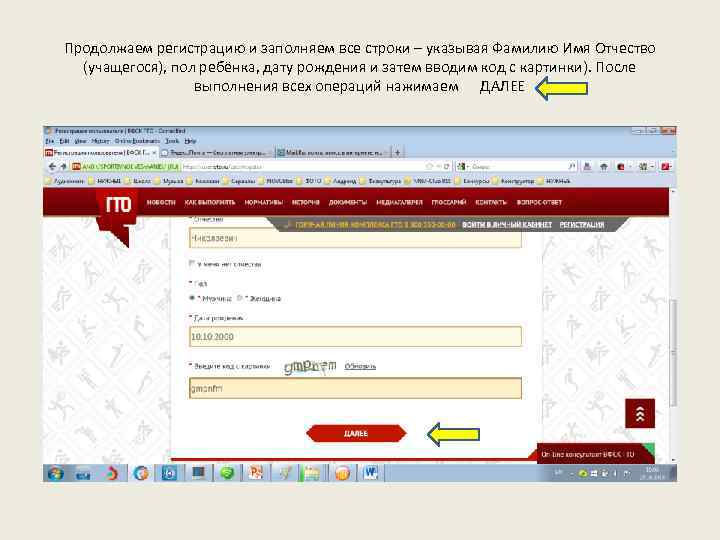720x540 pixels.
Task: Click the РЕГИСТРАЦИЯ link
Action: coord(582,225)
